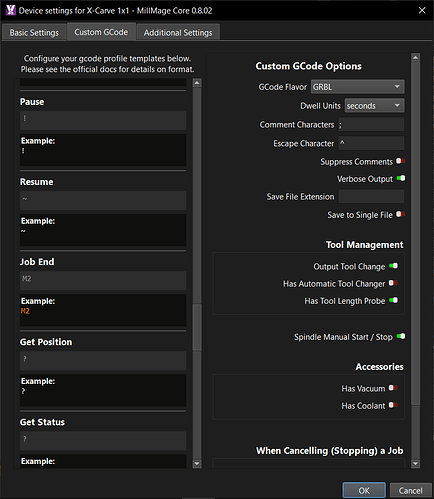Toggle Suppress Comments switch
The image size is (434, 499).
(x=400, y=161)
